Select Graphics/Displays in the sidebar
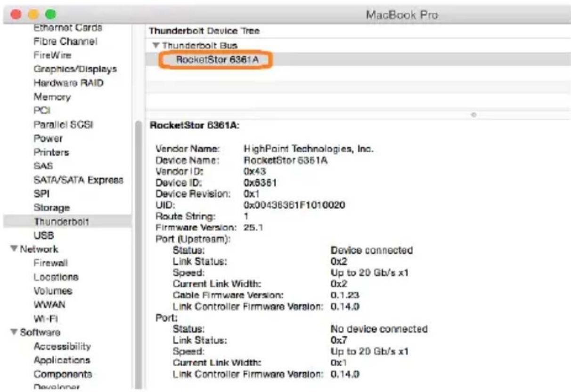Screen dimensions: 571x392 pos(75,69)
